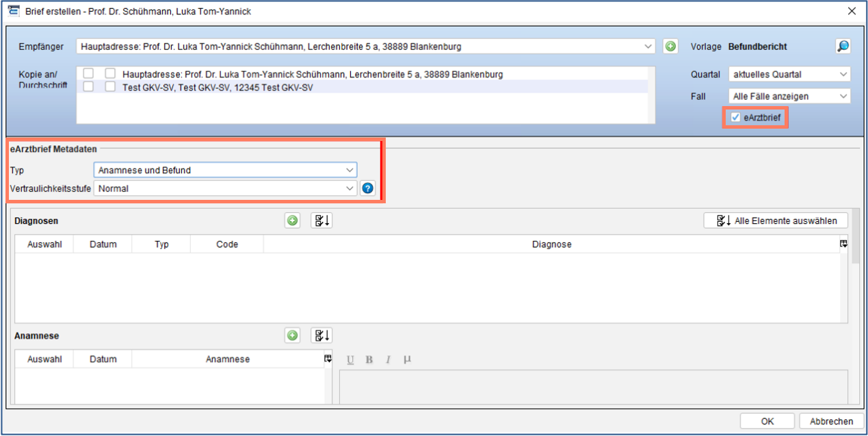Open the Vertraulichkeitsstufe help icon
The image size is (868, 436).
pos(367,188)
